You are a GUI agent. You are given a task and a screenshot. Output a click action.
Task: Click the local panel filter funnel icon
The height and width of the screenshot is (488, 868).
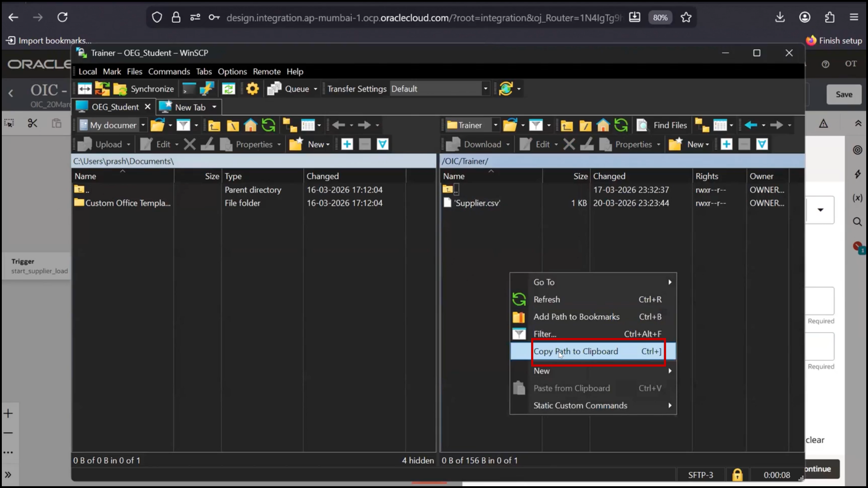(x=183, y=125)
